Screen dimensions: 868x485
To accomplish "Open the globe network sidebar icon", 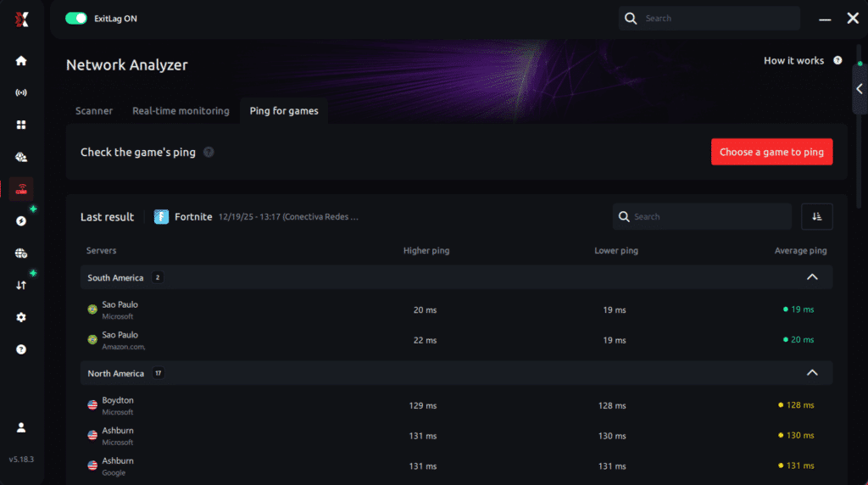I will 21,253.
